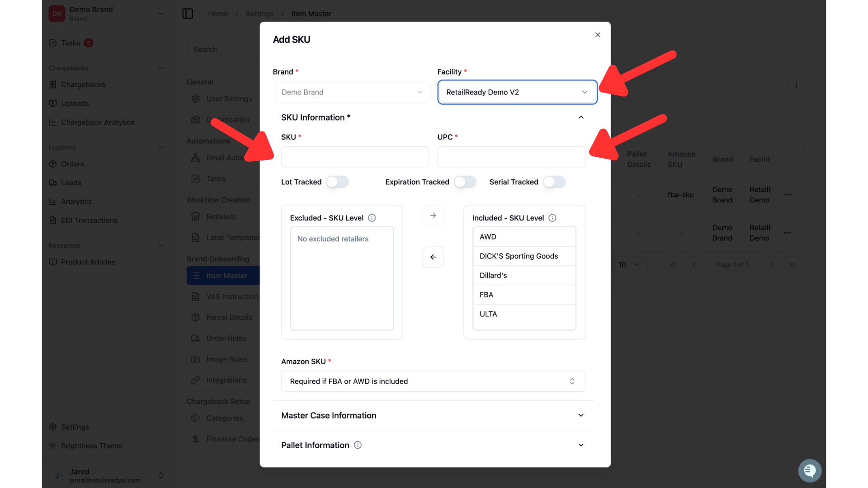Go to Settings breadcrumb

tap(259, 14)
